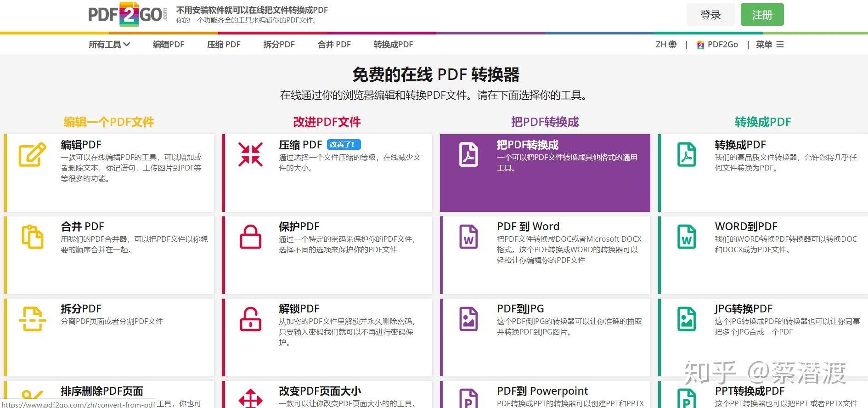Image resolution: width=868 pixels, height=408 pixels.
Task: Click the 保护PDF closed lock icon
Action: 250,237
